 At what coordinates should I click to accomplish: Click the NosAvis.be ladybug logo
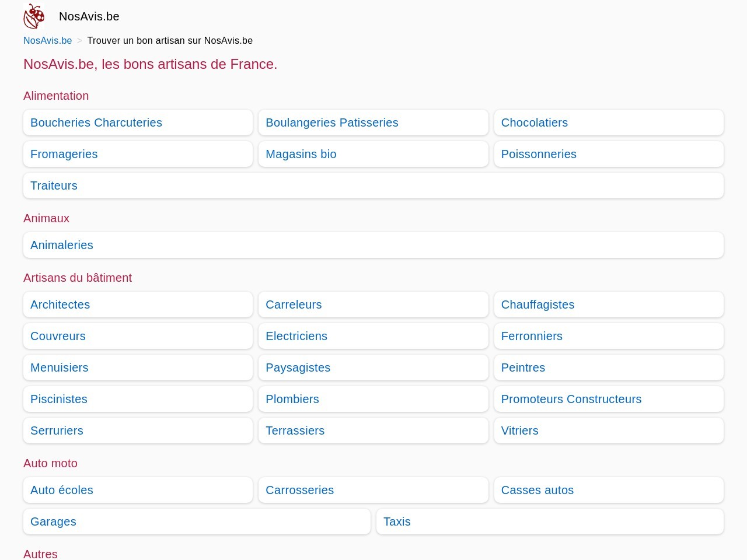coord(34,16)
